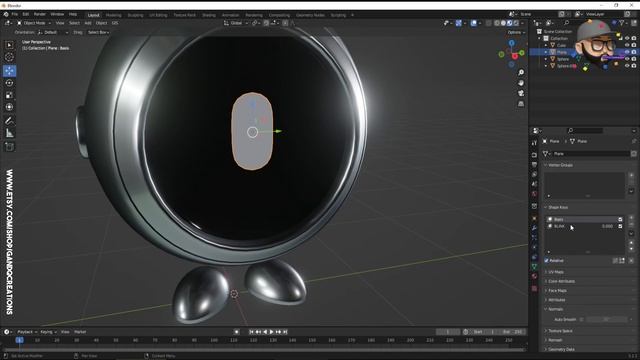Activate the Rotate tool

click(9, 83)
